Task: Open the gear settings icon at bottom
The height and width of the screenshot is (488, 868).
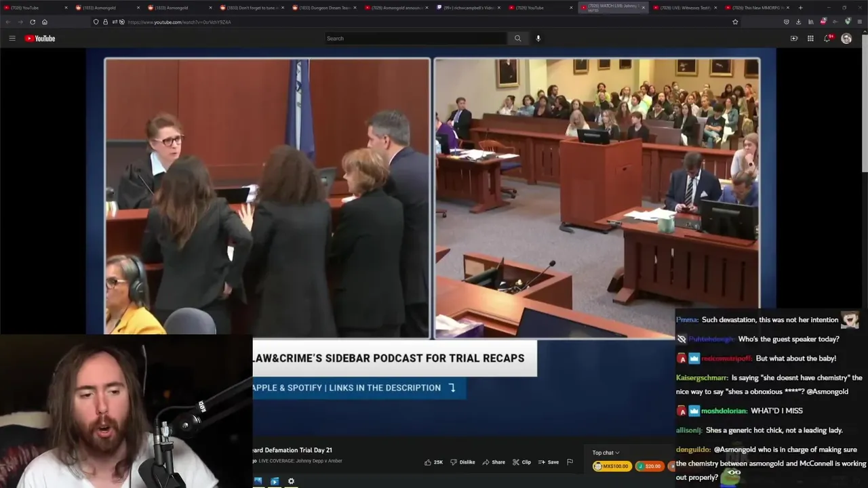Action: point(291,481)
